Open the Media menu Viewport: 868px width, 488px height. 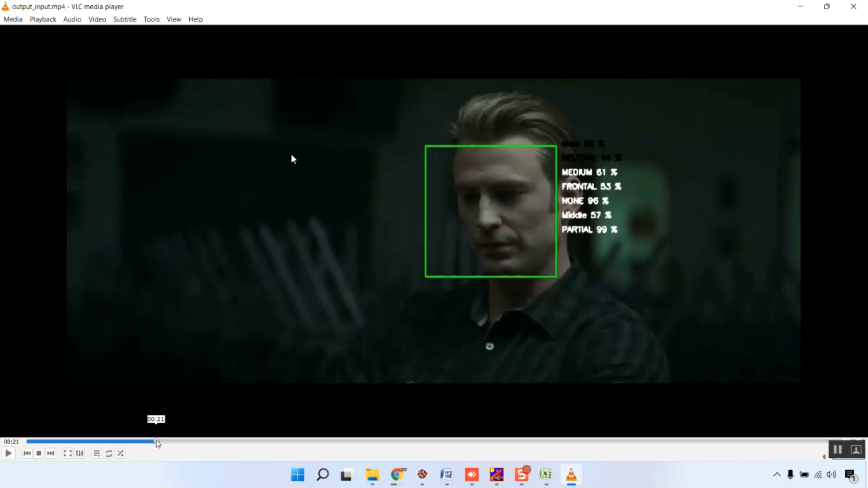pos(13,19)
